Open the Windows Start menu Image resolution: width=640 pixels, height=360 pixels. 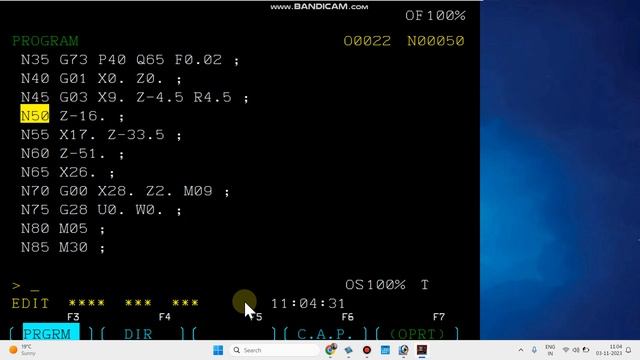218,350
